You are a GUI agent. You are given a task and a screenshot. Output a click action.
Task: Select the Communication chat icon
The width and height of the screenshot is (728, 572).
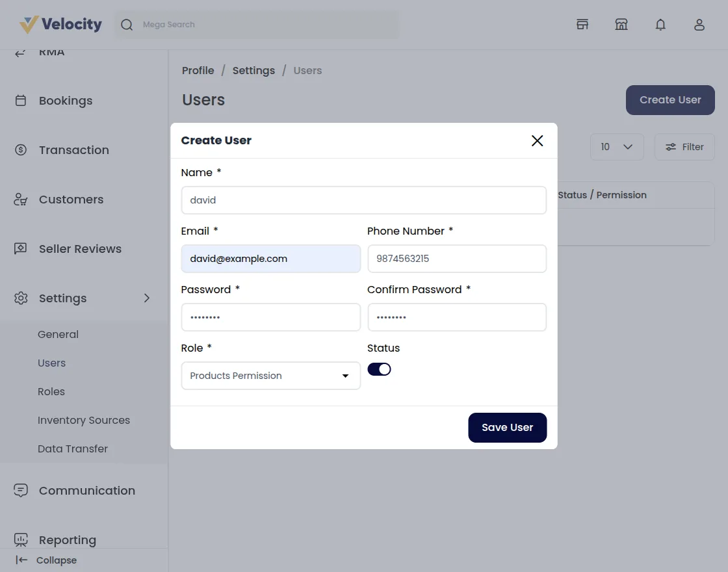coord(20,490)
